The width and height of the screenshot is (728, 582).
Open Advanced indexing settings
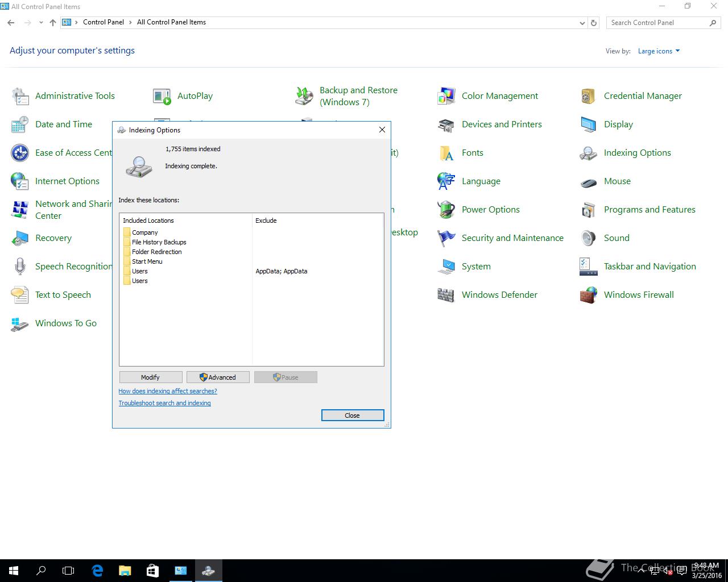pyautogui.click(x=218, y=377)
